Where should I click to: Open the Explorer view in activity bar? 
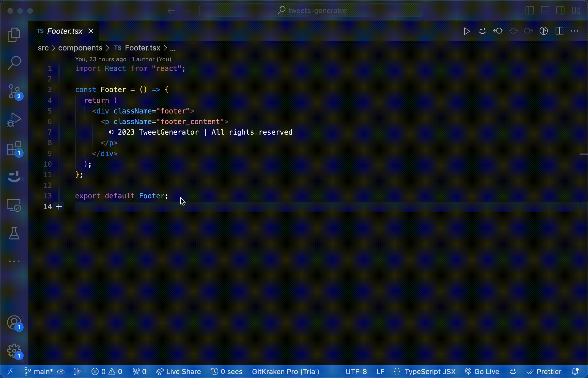pyautogui.click(x=14, y=34)
